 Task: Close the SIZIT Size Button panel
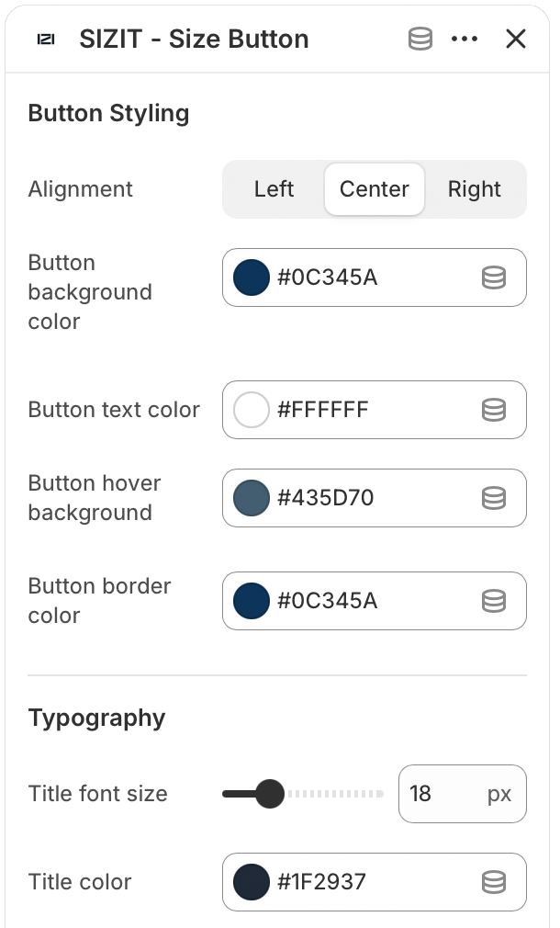coord(516,40)
